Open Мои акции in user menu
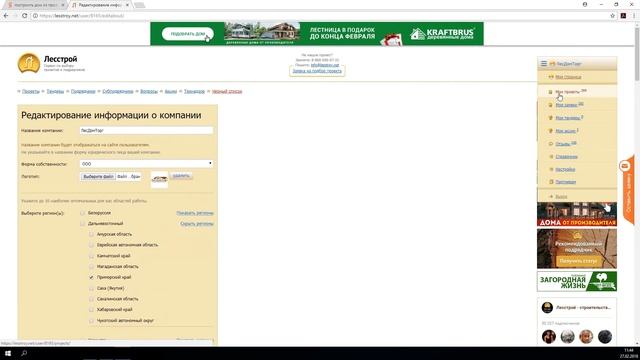The image size is (640, 360). (565, 131)
